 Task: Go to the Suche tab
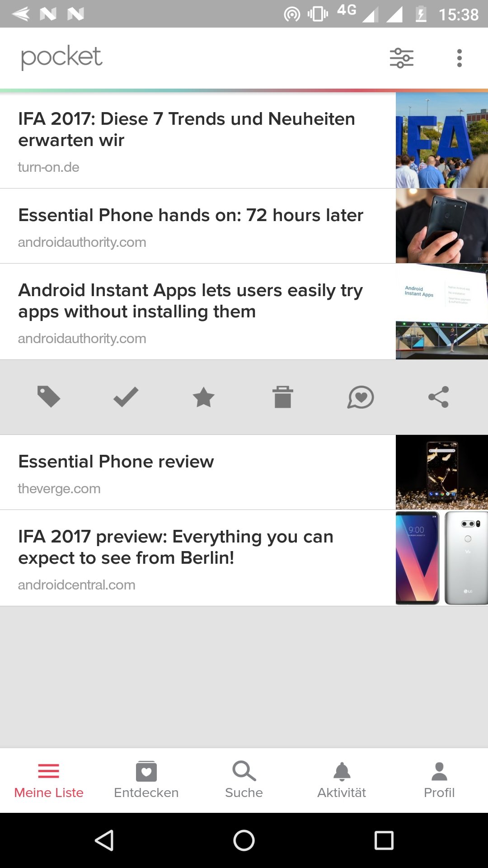point(244,780)
